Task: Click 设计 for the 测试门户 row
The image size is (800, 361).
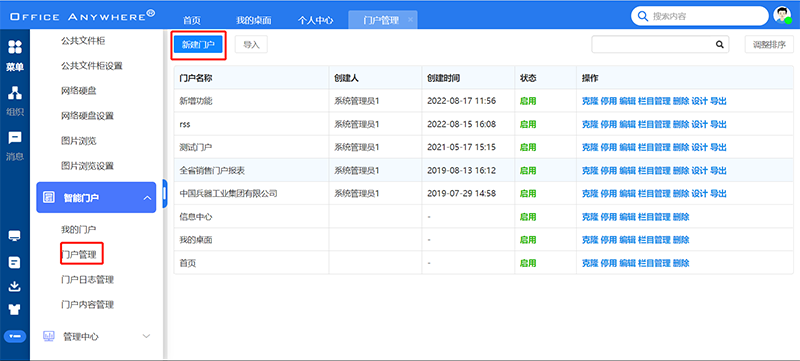Action: tap(699, 147)
